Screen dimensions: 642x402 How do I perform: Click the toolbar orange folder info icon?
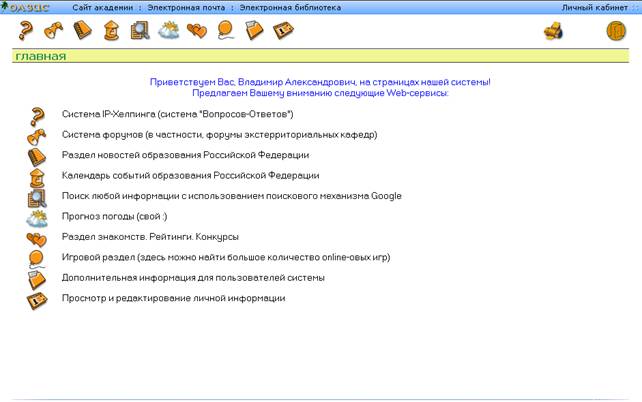coord(255,31)
